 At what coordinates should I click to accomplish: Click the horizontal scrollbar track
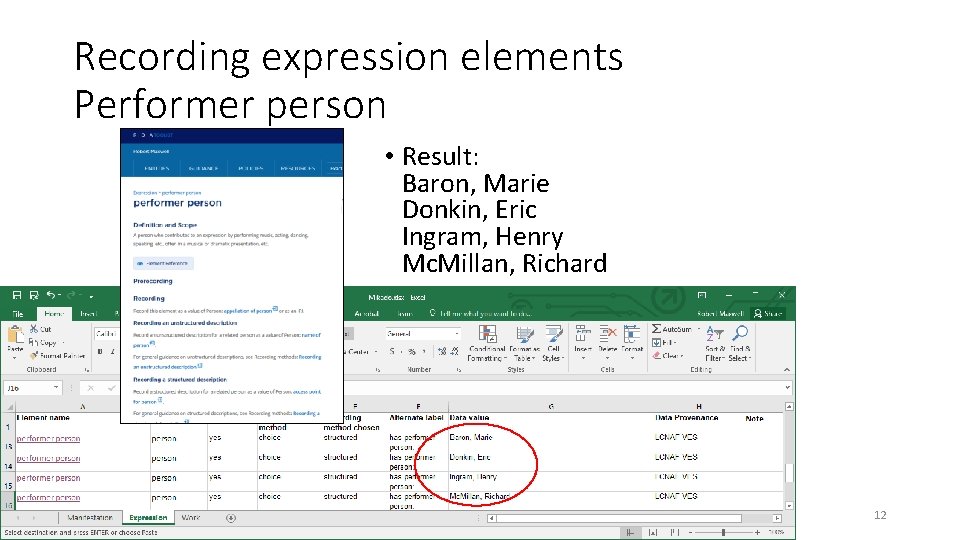click(634, 518)
